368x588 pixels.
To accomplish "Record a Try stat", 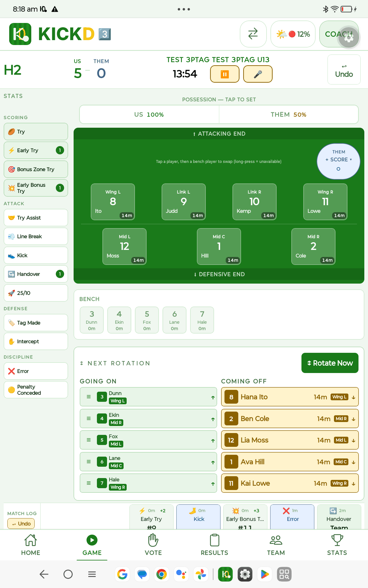I will 36,132.
